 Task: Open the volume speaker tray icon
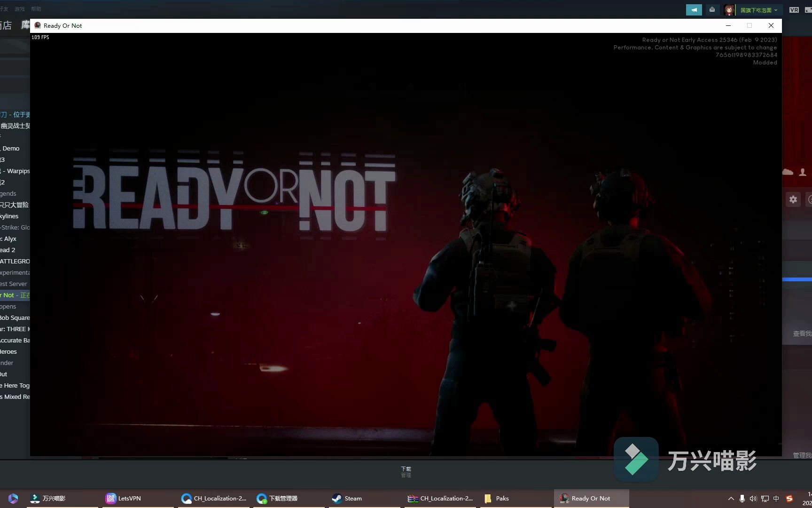753,499
